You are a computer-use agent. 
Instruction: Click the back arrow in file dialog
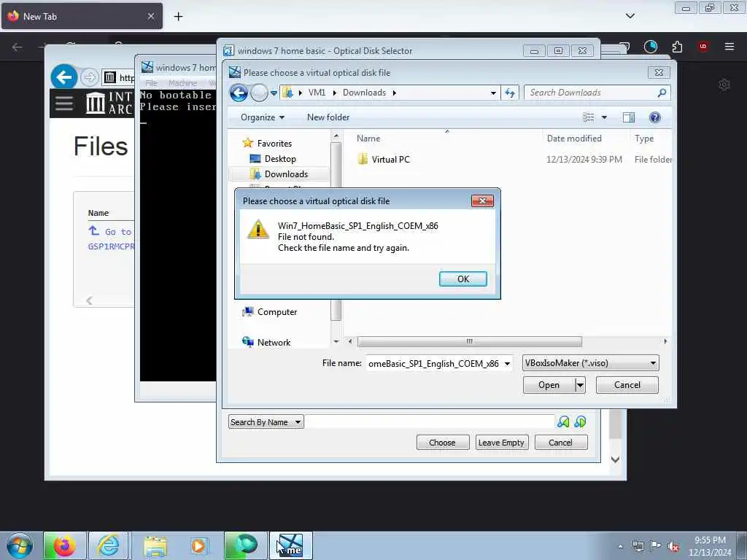(x=239, y=93)
